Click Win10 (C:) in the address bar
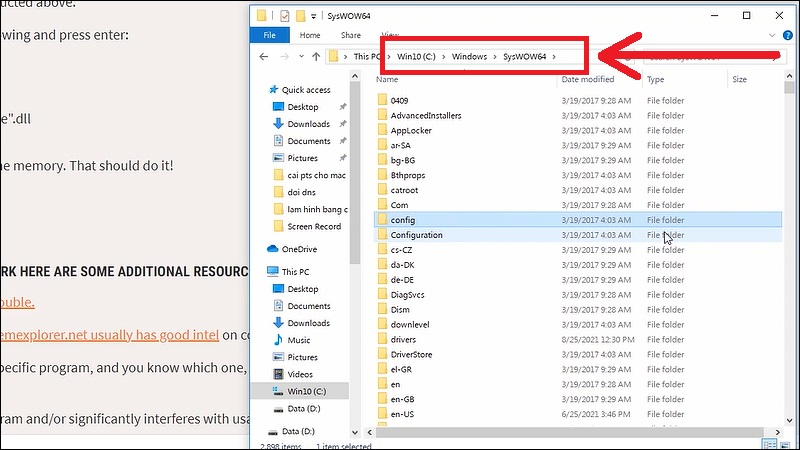The image size is (800, 450). pos(416,57)
